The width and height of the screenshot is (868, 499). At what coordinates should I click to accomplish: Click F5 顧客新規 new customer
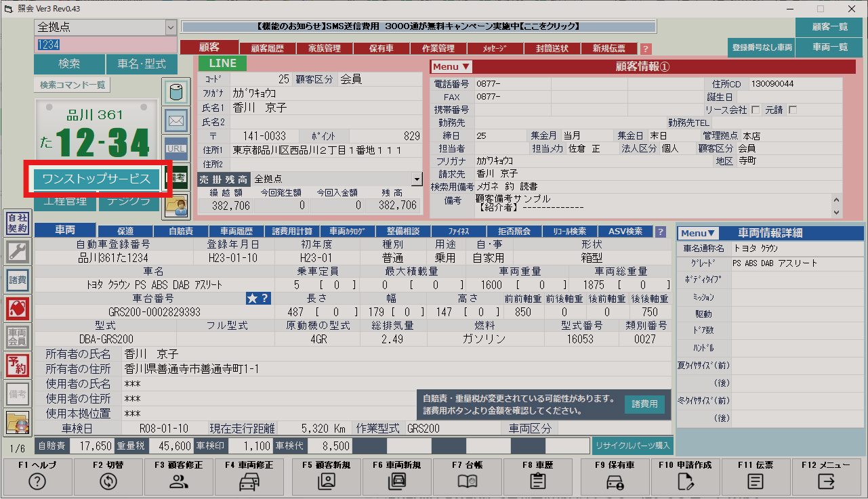327,476
